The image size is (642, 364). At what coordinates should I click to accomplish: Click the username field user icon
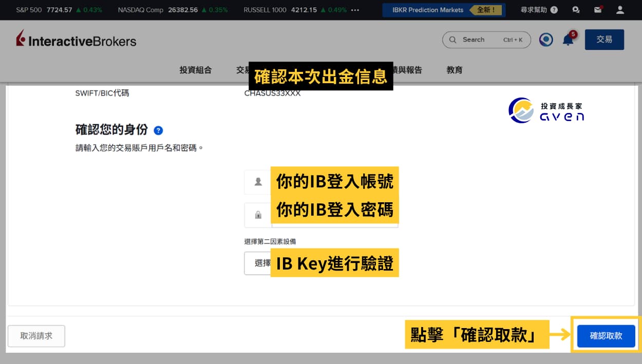[x=258, y=182]
